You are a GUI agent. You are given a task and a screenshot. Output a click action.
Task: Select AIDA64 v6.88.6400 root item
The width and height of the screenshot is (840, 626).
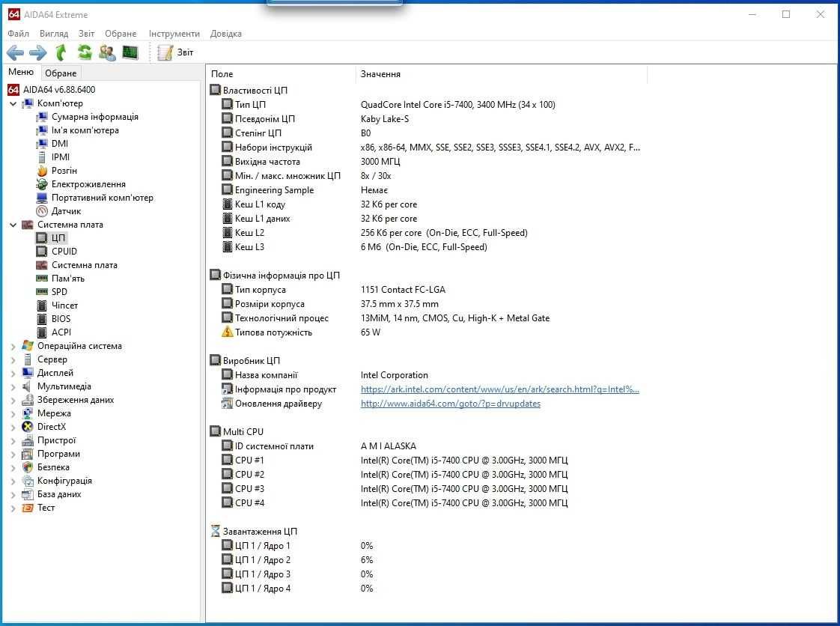tap(52, 90)
